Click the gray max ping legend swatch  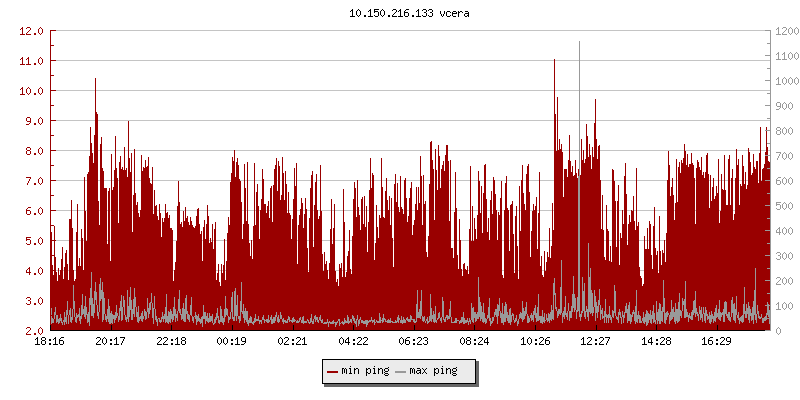tap(401, 371)
